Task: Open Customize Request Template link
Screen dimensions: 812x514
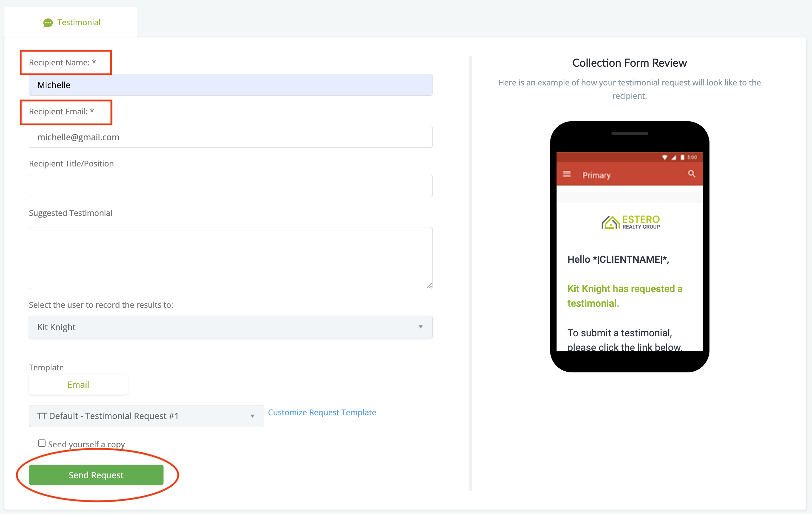Action: tap(322, 413)
